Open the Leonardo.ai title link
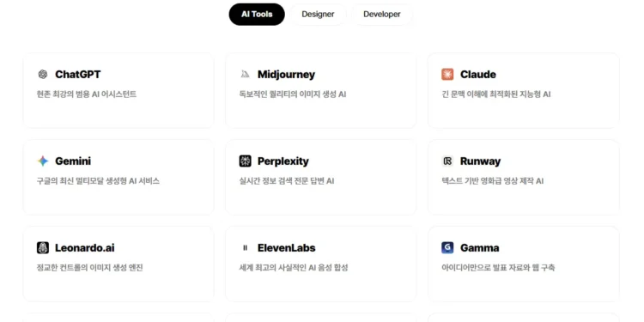 pos(85,248)
